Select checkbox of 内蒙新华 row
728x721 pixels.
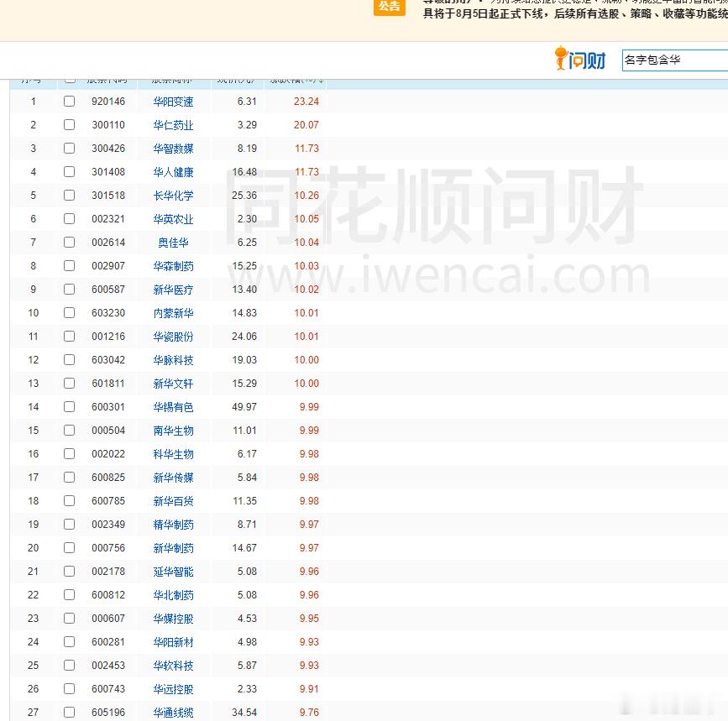click(69, 313)
